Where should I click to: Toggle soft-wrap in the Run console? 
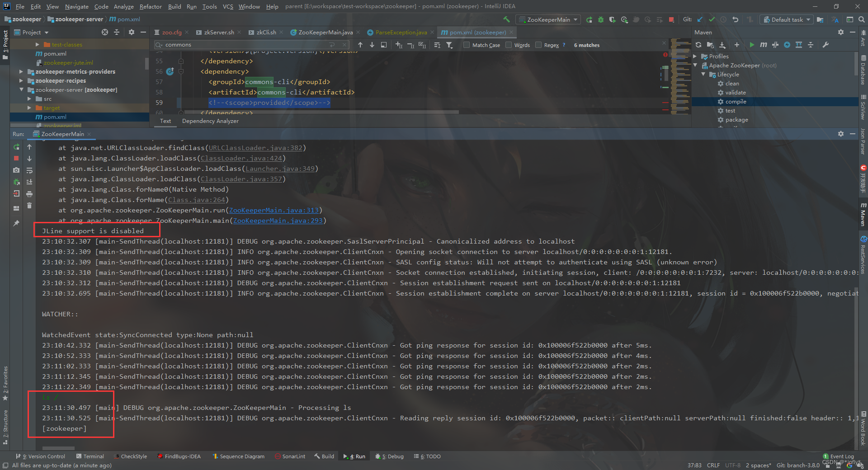pyautogui.click(x=29, y=170)
